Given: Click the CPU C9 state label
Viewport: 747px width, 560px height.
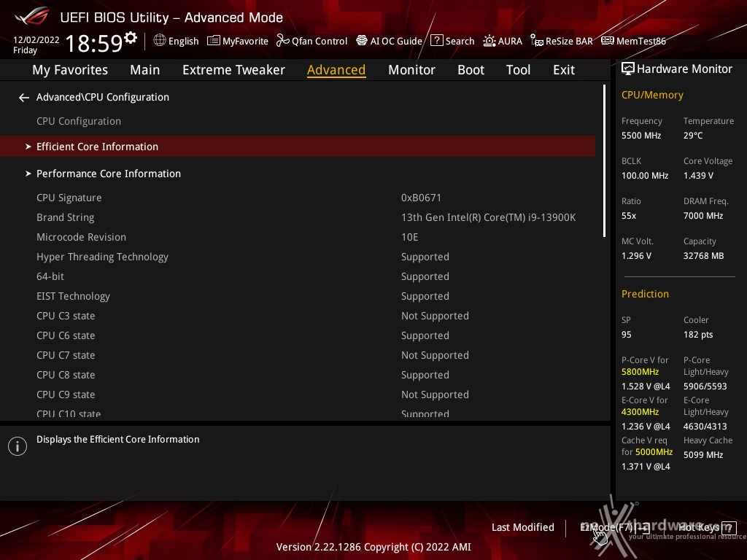Looking at the screenshot, I should [66, 394].
